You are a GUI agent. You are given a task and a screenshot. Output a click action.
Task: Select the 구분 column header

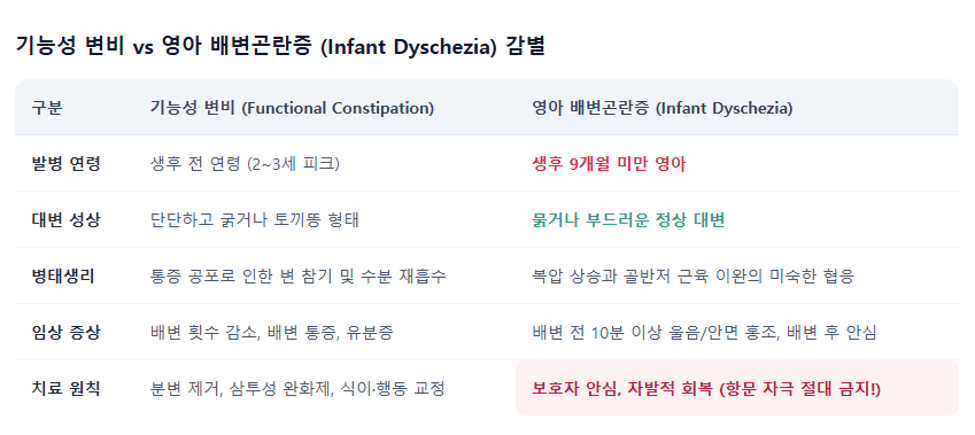[x=47, y=108]
